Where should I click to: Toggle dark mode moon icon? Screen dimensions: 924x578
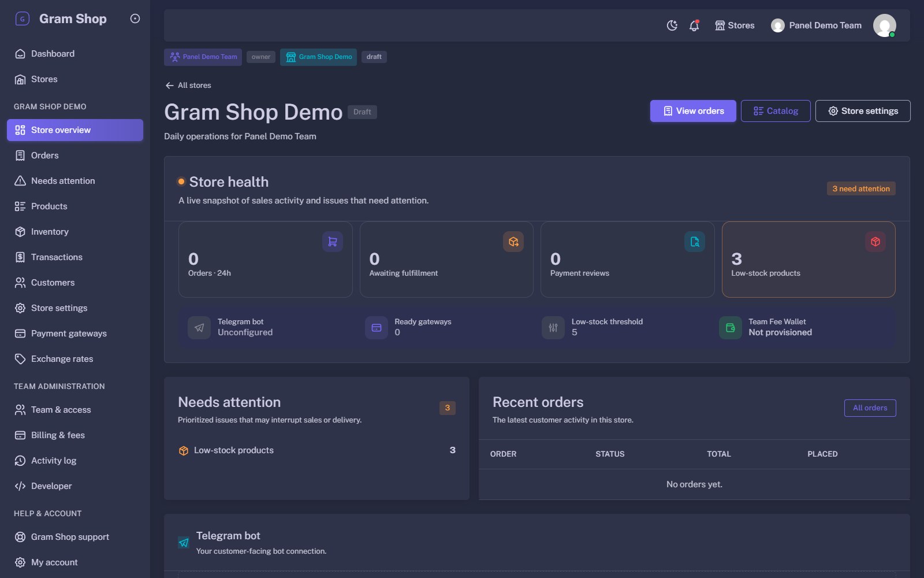pyautogui.click(x=672, y=25)
